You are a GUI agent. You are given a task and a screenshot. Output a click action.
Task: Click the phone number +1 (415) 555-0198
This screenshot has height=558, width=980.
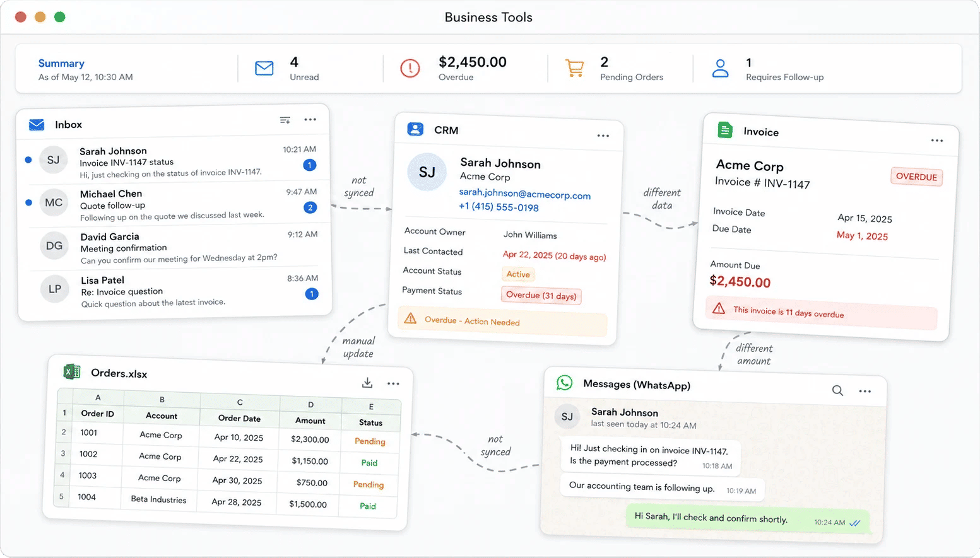tap(499, 207)
